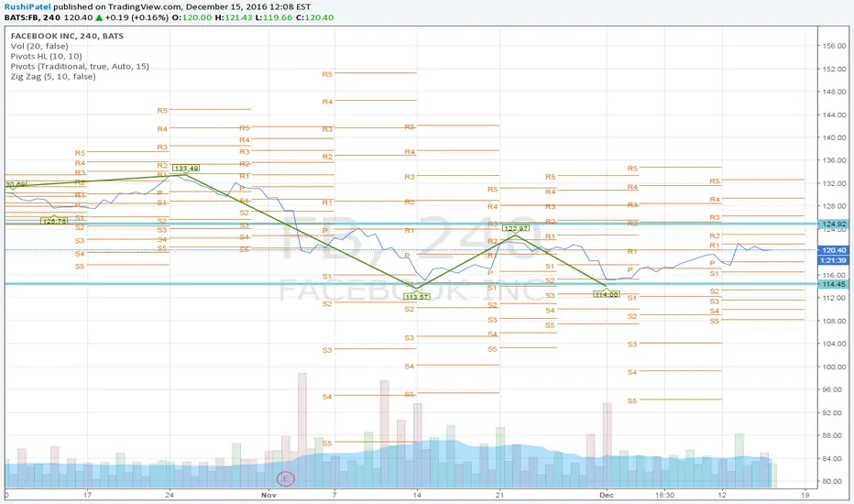Click the FACEBOOK INC, 240, BATS legend title
This screenshot has width=854, height=504.
(x=67, y=36)
